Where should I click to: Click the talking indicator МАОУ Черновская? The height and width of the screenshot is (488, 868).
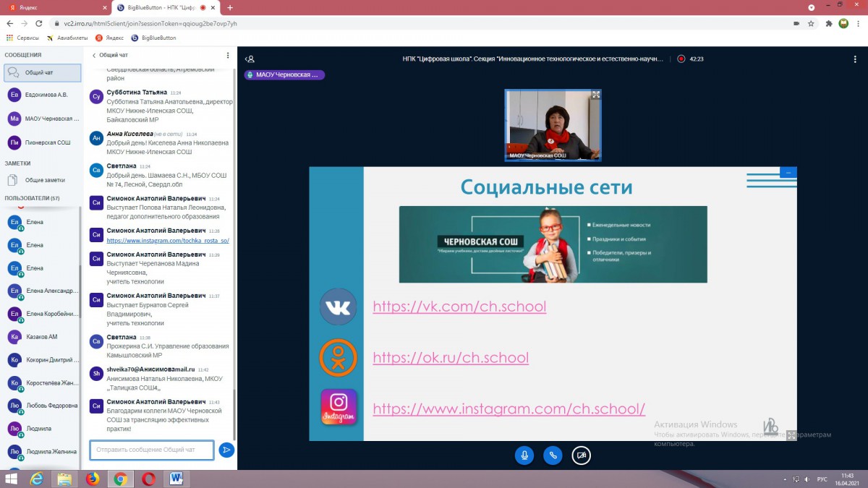pyautogui.click(x=284, y=74)
